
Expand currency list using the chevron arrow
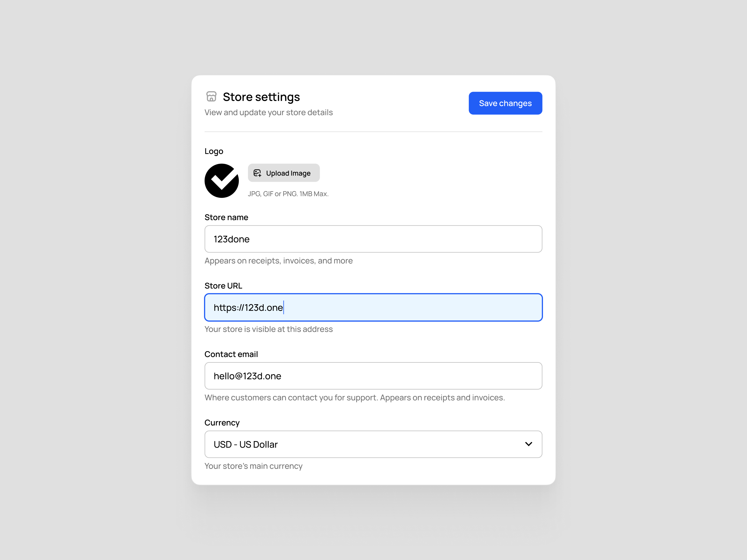point(529,444)
